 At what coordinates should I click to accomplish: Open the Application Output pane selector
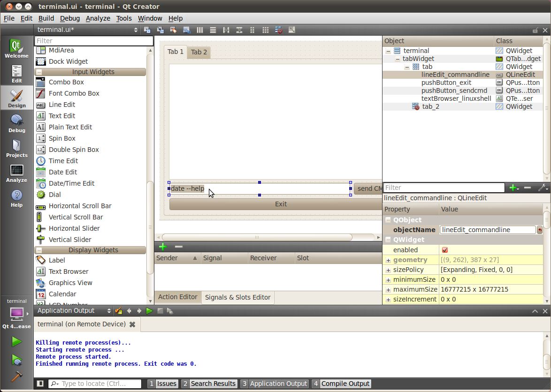(x=74, y=311)
